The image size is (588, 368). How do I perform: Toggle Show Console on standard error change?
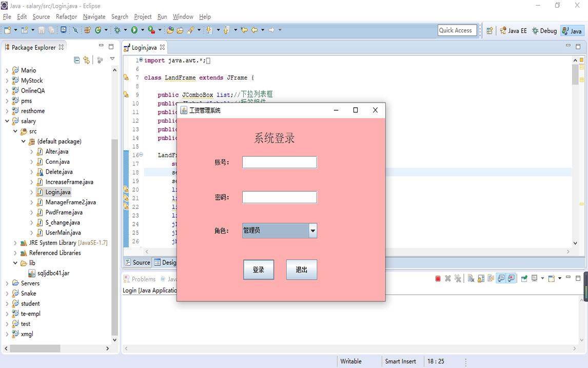[x=511, y=278]
